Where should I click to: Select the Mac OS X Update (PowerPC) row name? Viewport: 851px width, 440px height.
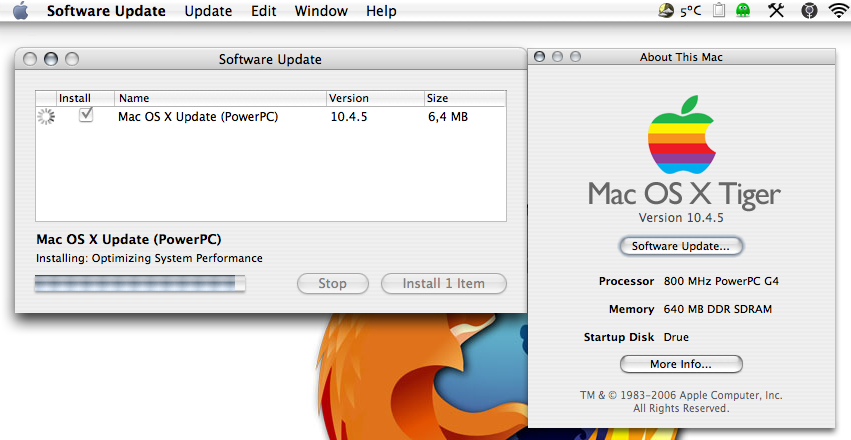pyautogui.click(x=198, y=117)
